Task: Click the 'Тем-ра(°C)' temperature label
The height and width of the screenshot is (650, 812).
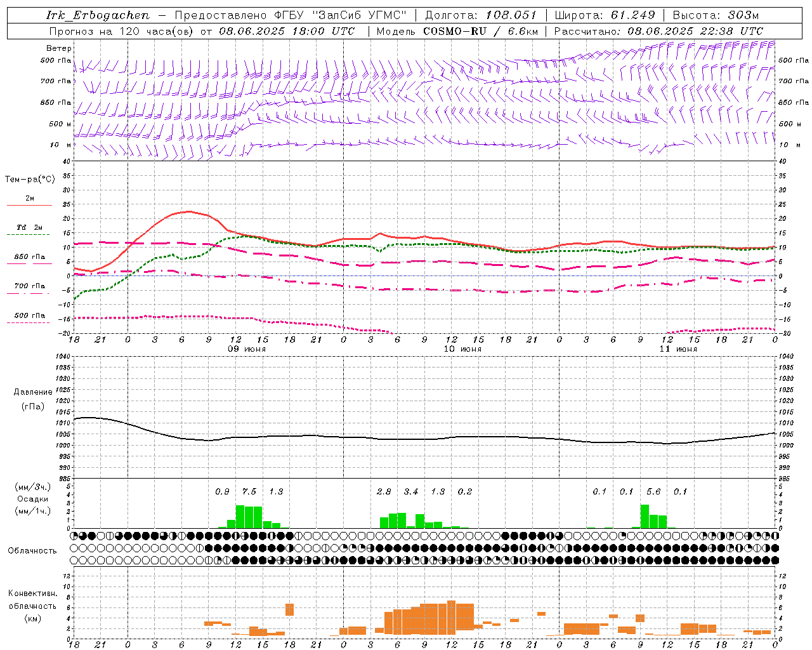Action: [30, 180]
